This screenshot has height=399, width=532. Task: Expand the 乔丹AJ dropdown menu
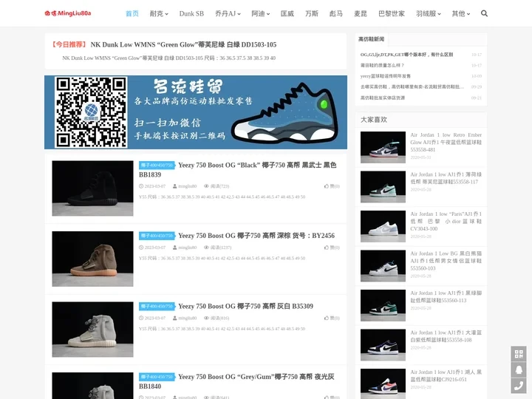pos(228,13)
